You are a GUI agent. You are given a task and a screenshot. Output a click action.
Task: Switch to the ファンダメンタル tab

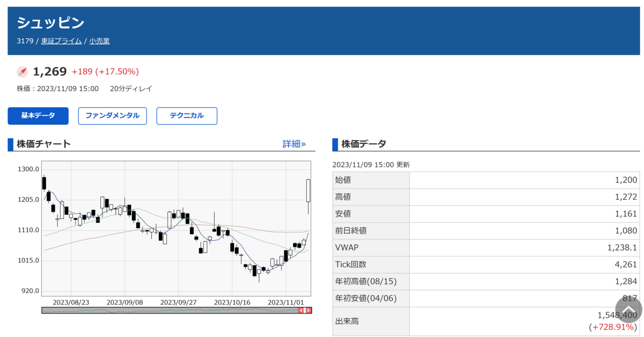(x=112, y=116)
